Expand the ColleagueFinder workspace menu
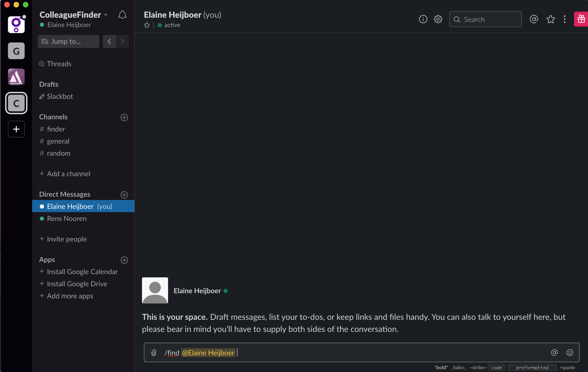This screenshot has height=372, width=588. (x=74, y=15)
